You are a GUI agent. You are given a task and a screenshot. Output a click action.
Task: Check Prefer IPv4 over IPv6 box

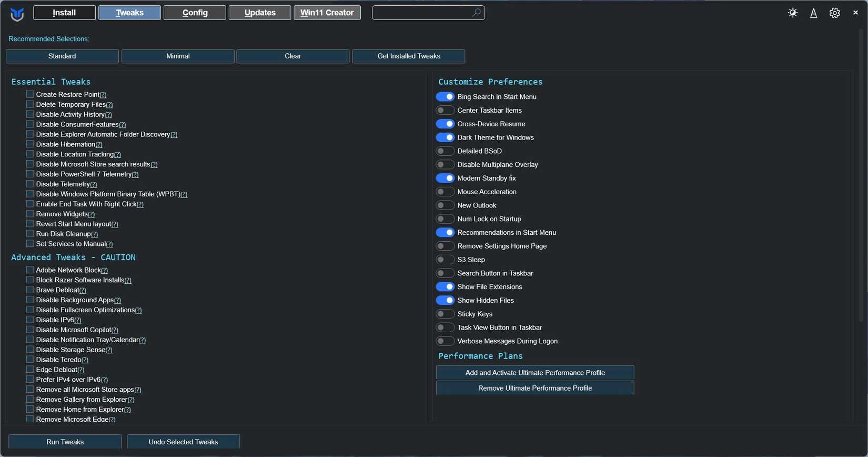tap(30, 379)
